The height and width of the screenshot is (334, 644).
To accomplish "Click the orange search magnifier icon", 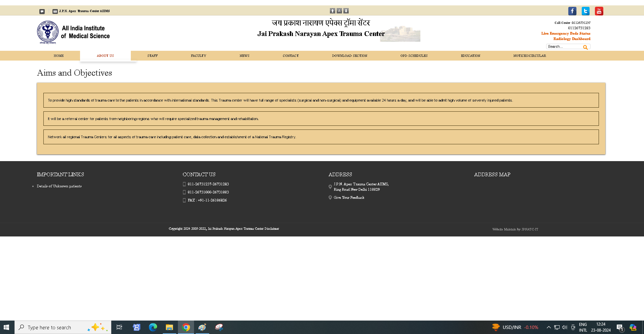I will (585, 47).
